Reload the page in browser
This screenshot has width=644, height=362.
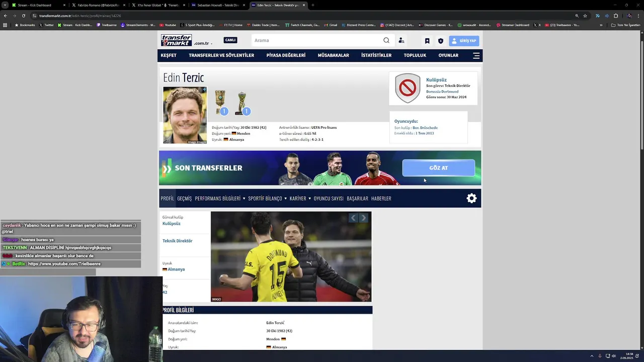(x=23, y=16)
